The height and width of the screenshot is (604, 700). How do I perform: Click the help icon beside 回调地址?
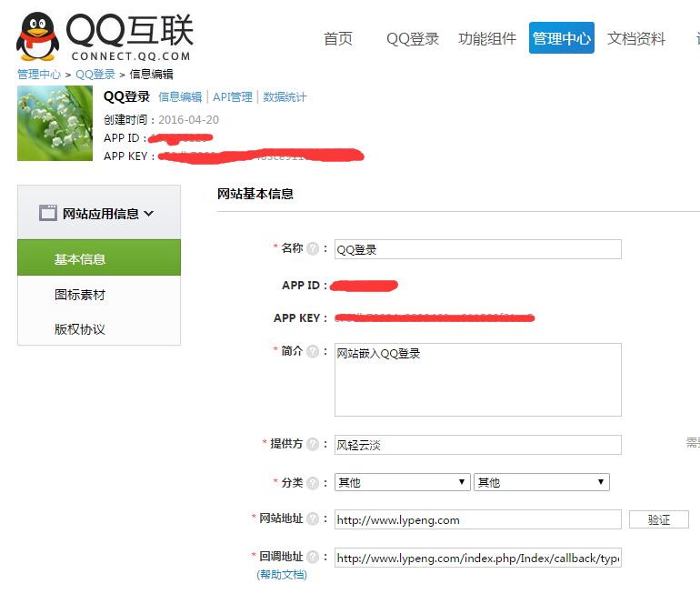313,557
